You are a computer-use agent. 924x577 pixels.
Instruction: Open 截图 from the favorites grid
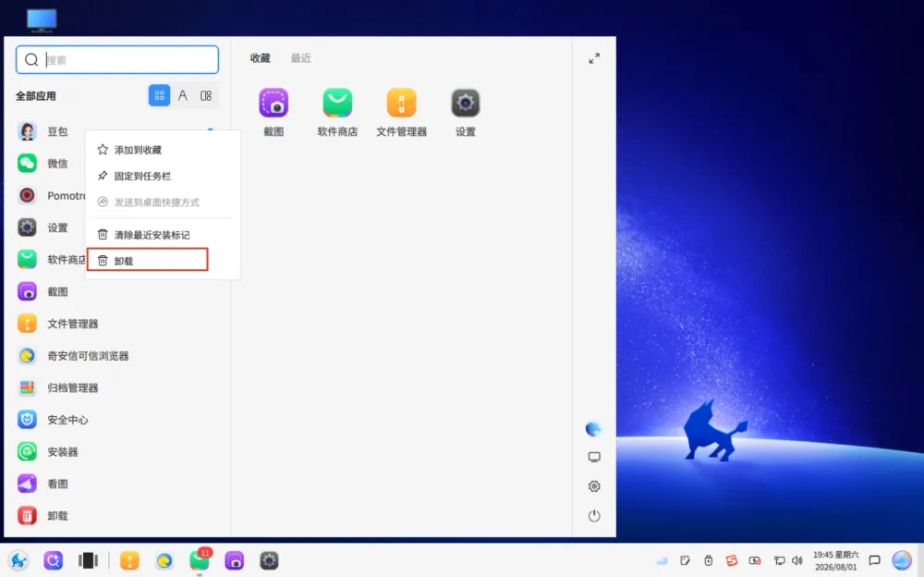tap(274, 113)
